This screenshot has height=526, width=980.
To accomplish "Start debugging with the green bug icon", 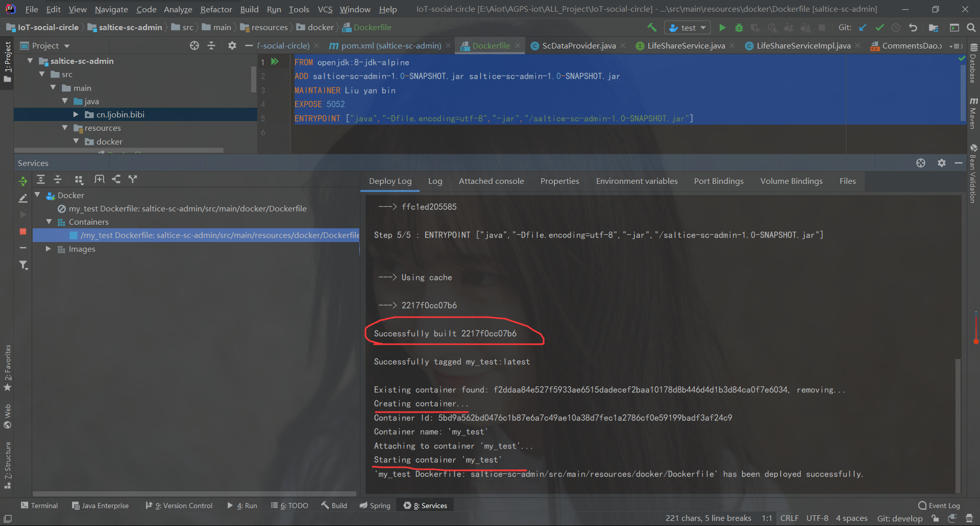I will click(739, 28).
